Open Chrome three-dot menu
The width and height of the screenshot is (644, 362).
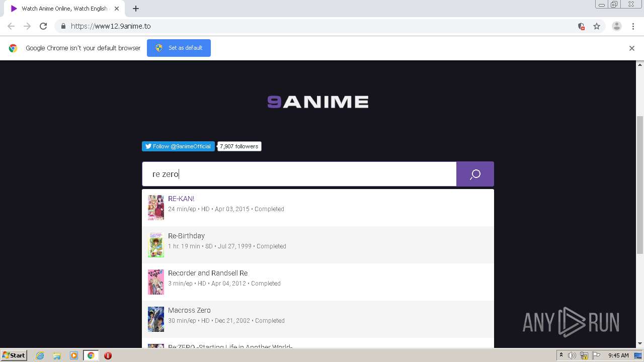click(x=633, y=26)
